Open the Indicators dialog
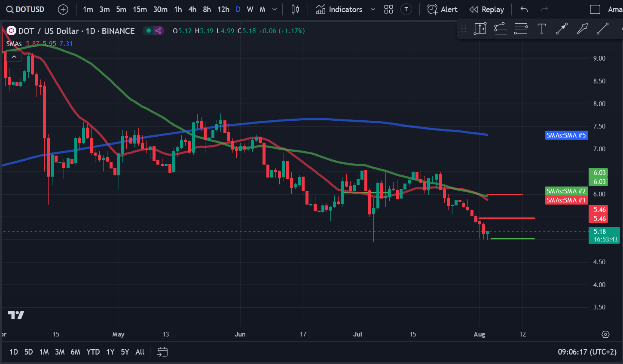 point(339,9)
